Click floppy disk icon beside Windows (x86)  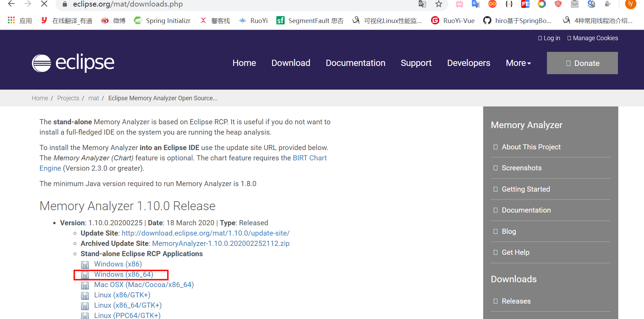pos(85,265)
